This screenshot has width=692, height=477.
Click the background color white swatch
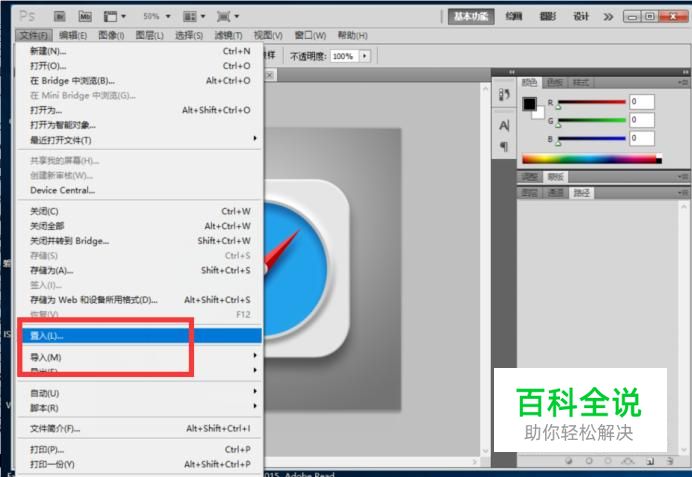(x=539, y=115)
